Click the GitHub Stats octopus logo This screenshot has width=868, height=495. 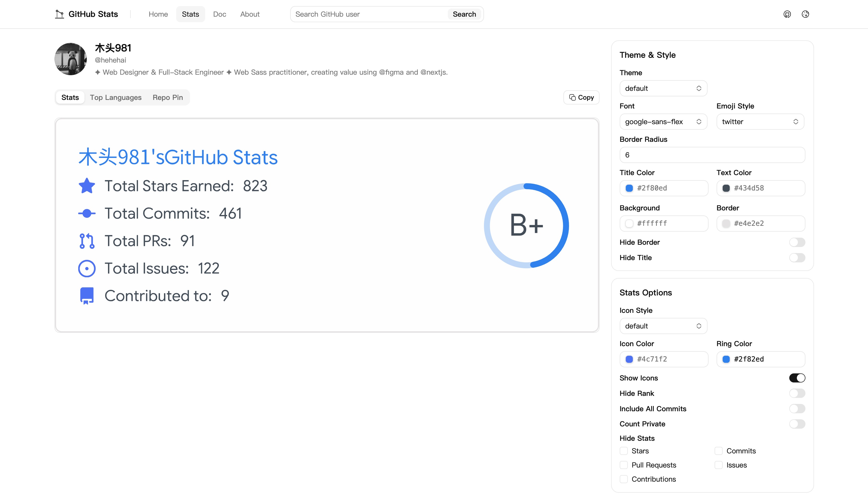tap(60, 14)
